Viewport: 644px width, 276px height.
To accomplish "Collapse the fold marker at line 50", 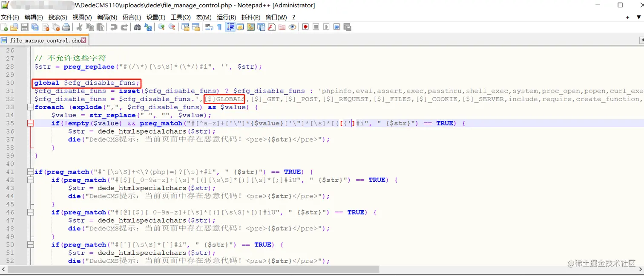I will pos(30,245).
